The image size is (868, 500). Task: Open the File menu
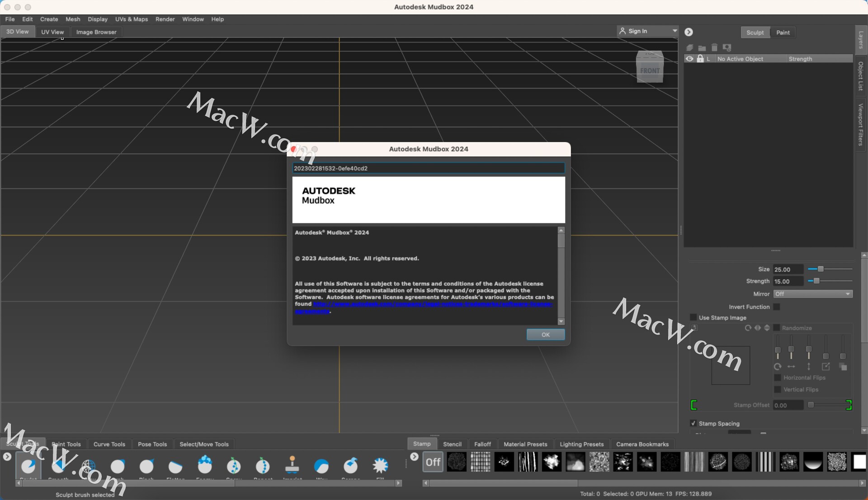[10, 19]
